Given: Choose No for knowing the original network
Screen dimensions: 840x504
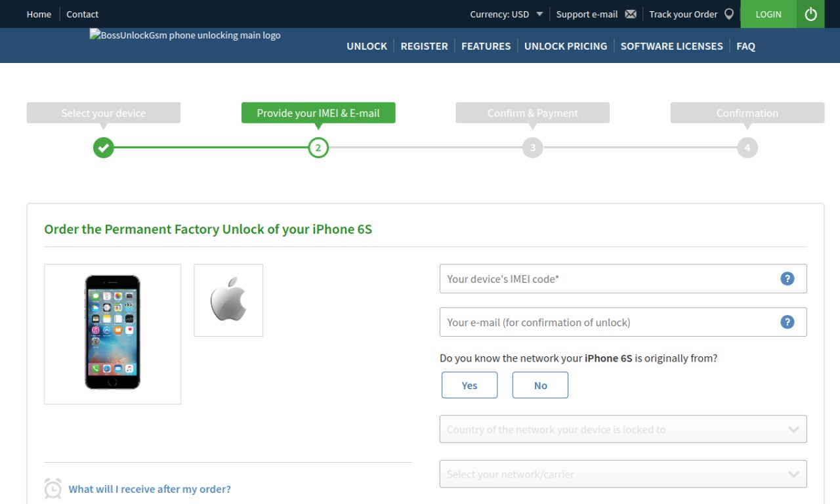Looking at the screenshot, I should click(540, 385).
